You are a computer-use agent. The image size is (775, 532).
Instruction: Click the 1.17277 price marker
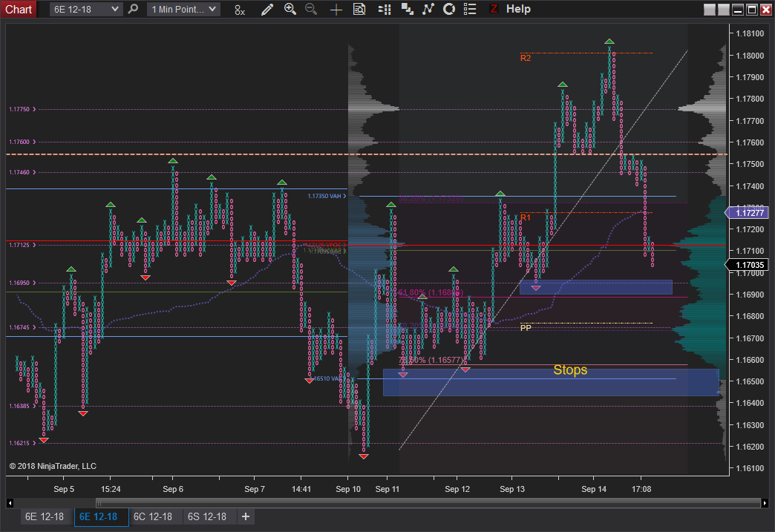coord(747,213)
